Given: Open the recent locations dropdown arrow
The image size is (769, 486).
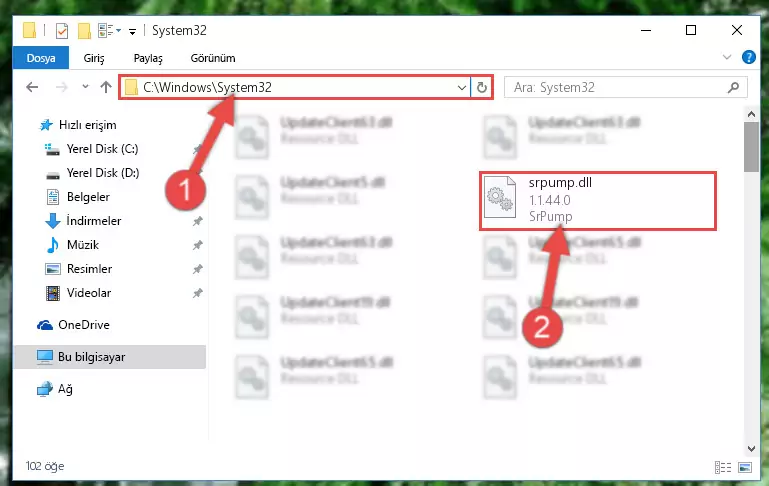Looking at the screenshot, I should coord(85,87).
